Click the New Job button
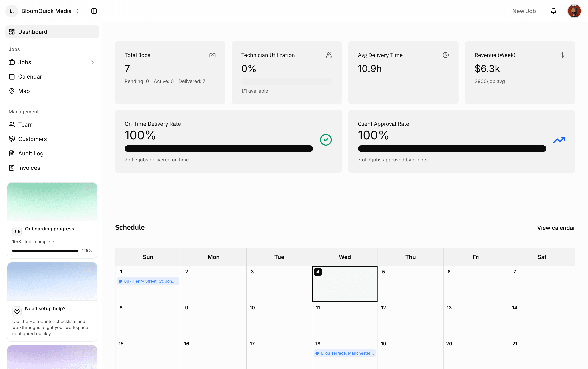The height and width of the screenshot is (369, 588). coord(520,11)
